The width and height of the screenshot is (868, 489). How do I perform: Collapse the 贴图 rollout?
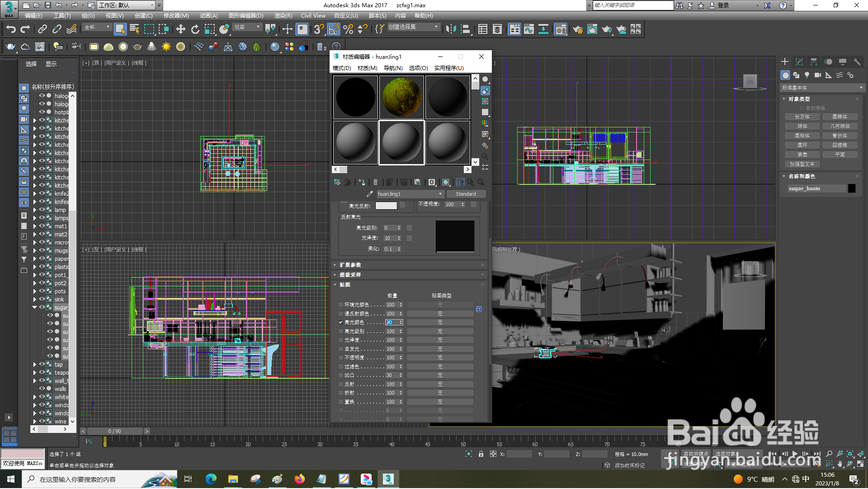[x=410, y=285]
